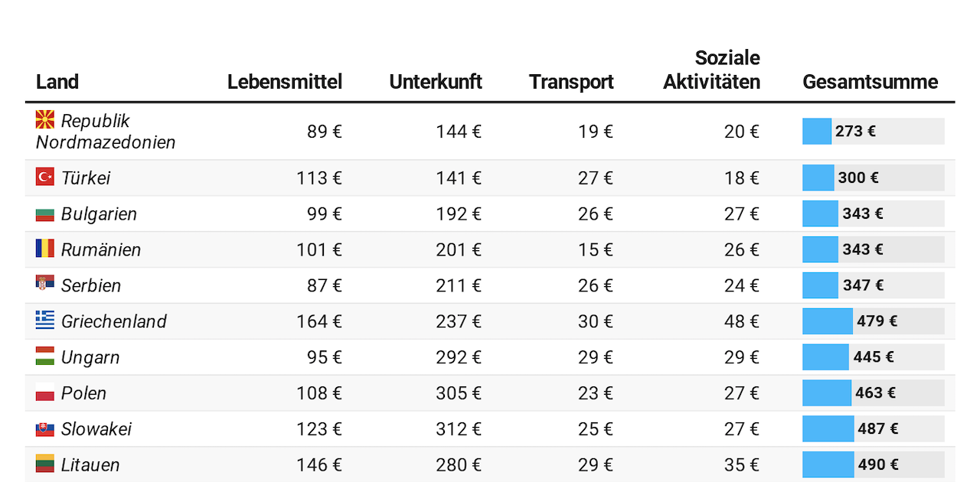Sort by Soziale Aktivitäten column header

tap(712, 70)
